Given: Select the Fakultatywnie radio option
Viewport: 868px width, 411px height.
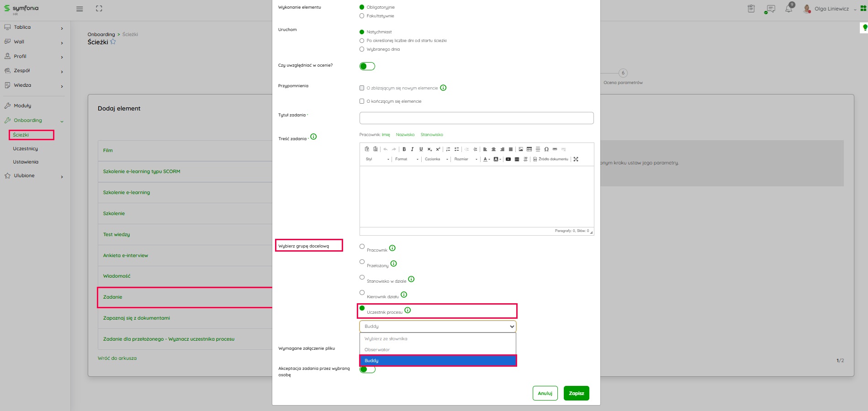Looking at the screenshot, I should point(362,16).
